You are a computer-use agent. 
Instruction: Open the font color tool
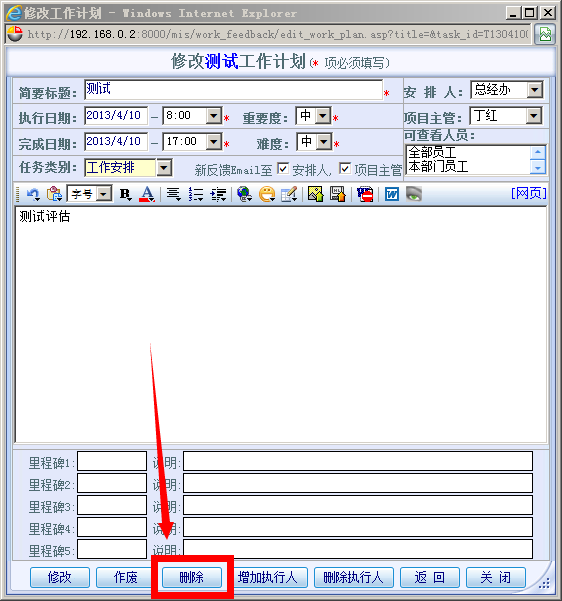point(147,194)
